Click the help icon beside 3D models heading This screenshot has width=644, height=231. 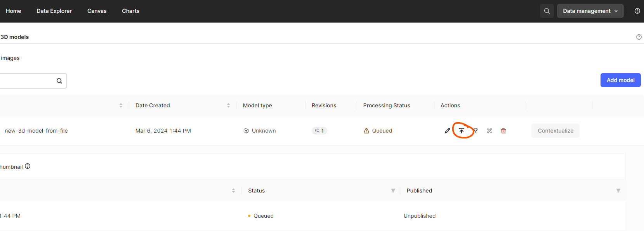[x=639, y=37]
